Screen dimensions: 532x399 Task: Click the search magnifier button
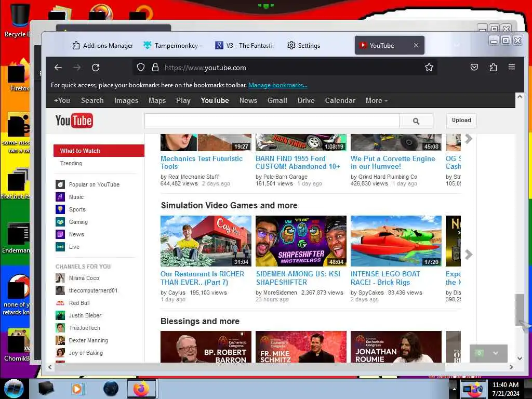(416, 121)
